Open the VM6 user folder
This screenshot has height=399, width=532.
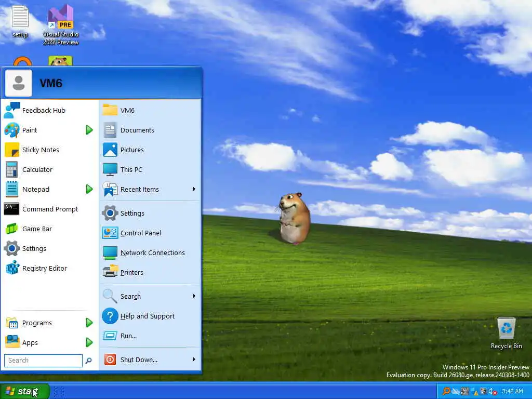click(150, 110)
